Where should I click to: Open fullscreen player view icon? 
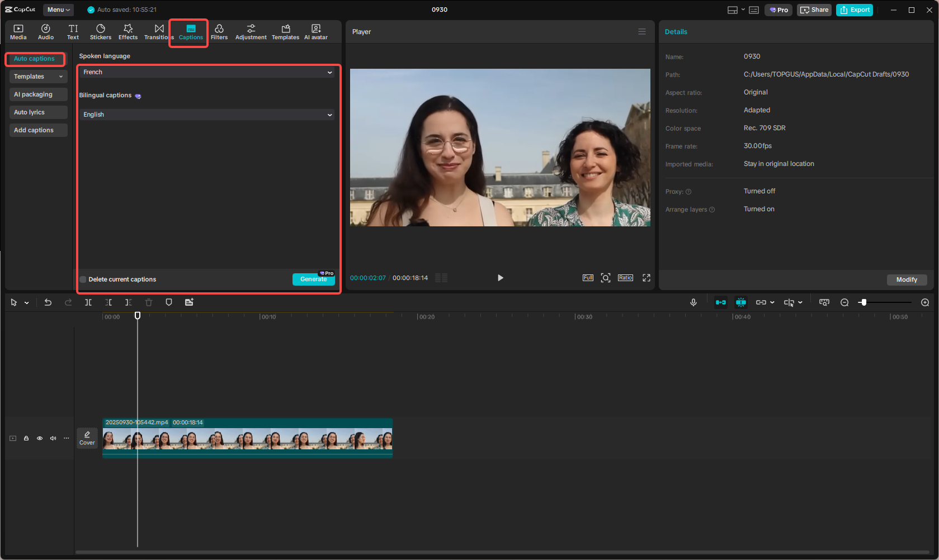tap(647, 278)
